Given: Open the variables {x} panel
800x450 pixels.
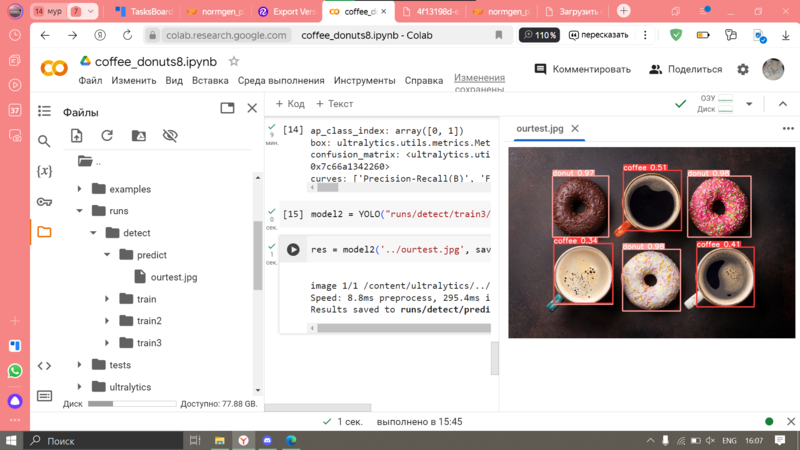Looking at the screenshot, I should coord(44,171).
